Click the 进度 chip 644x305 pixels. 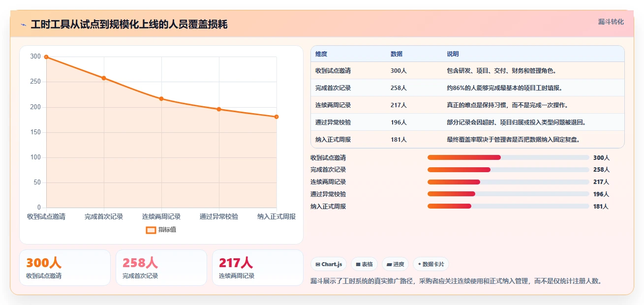(395, 264)
